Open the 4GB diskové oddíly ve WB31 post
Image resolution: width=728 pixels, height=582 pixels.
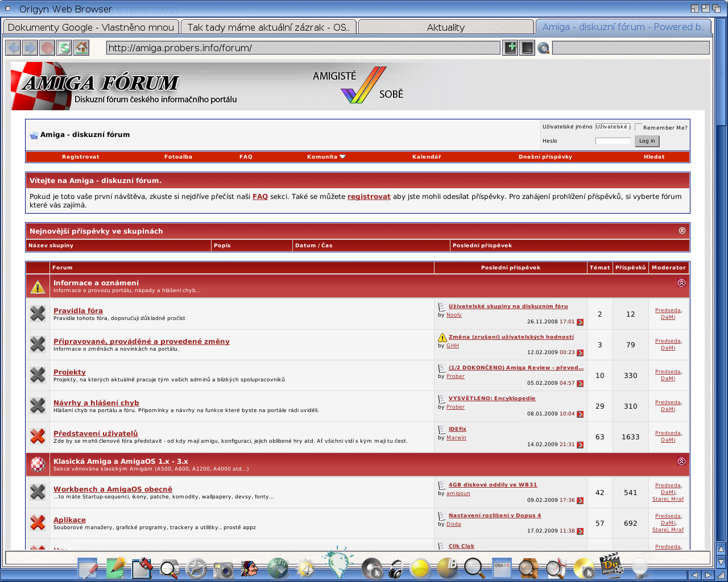click(x=493, y=485)
